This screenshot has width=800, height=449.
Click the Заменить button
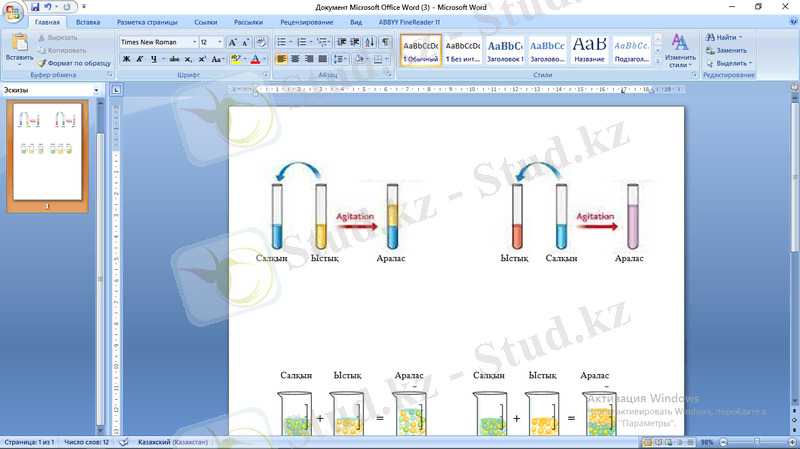(730, 50)
